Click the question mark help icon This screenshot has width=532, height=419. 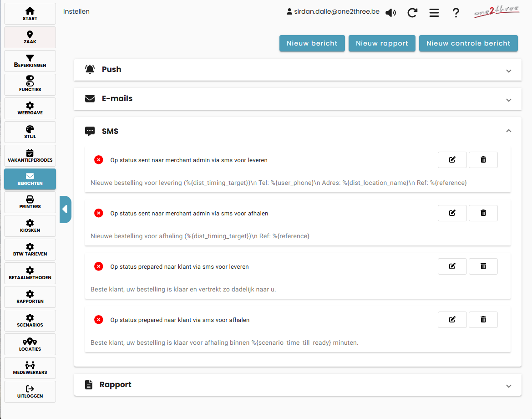[456, 13]
